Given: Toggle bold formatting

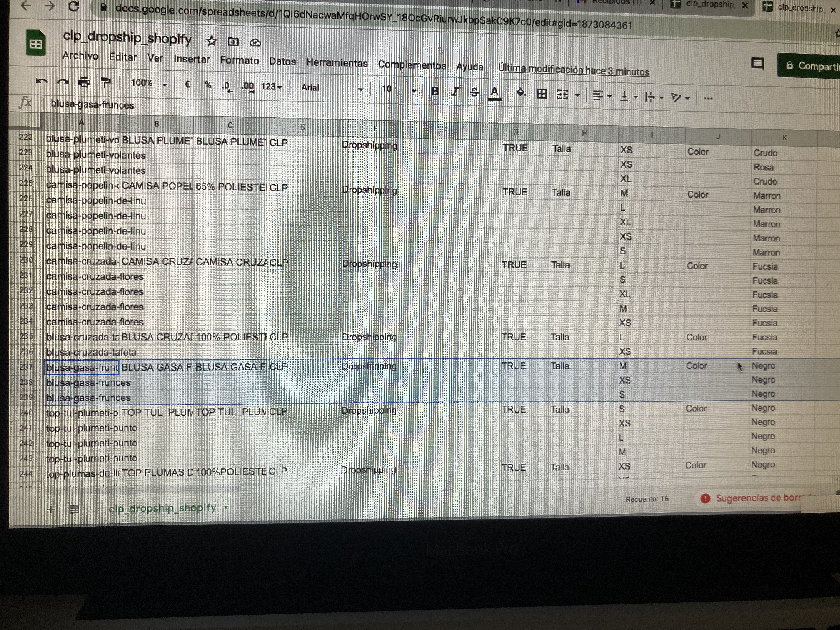Looking at the screenshot, I should pyautogui.click(x=435, y=91).
